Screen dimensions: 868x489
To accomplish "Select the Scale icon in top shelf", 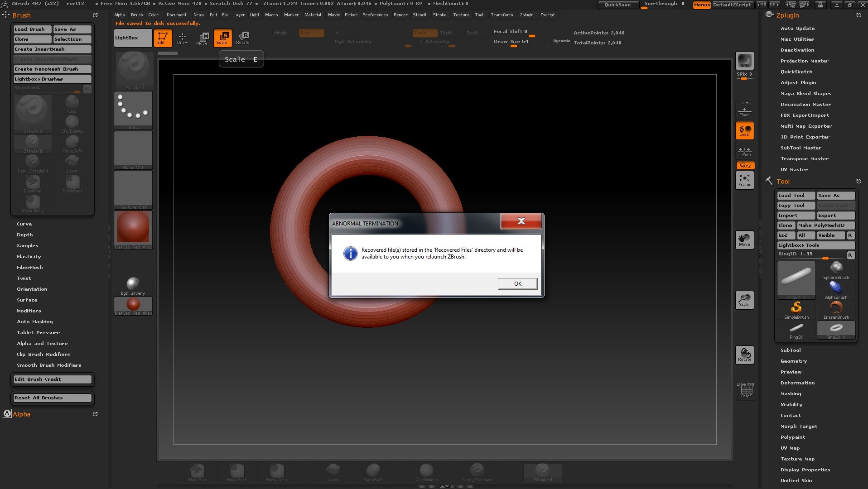I will (x=222, y=38).
